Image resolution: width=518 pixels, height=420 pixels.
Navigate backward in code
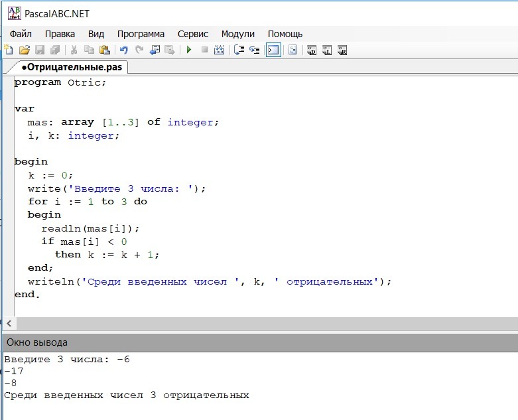pos(155,50)
